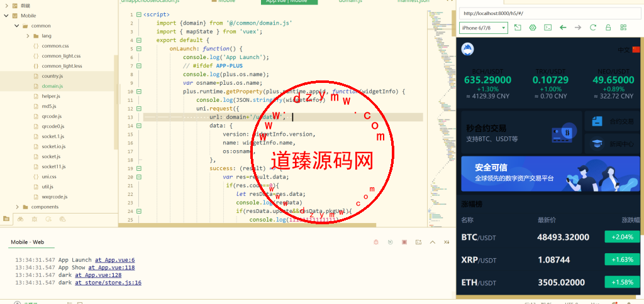This screenshot has width=644, height=304.
Task: Start debugging with console bug icon
Action: [376, 242]
